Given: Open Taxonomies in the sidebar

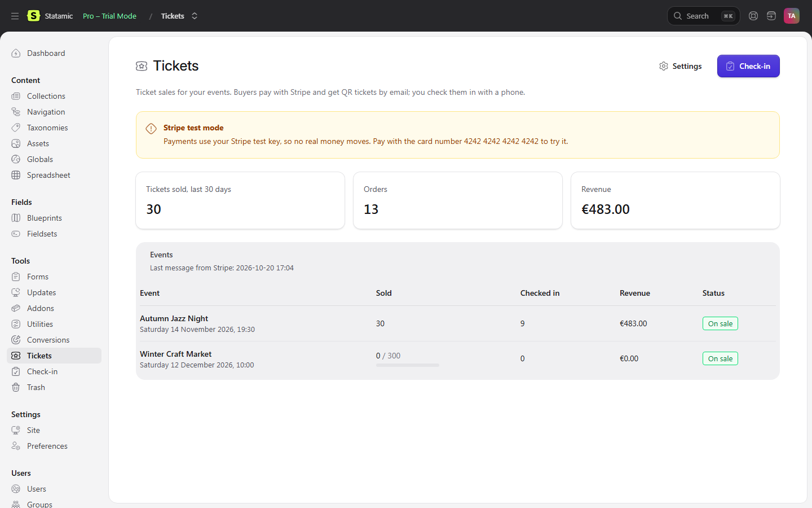Looking at the screenshot, I should [x=54, y=128].
